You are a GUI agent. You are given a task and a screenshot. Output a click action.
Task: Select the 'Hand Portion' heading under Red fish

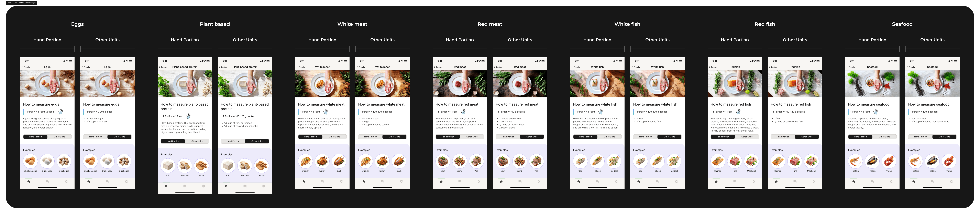pyautogui.click(x=735, y=40)
